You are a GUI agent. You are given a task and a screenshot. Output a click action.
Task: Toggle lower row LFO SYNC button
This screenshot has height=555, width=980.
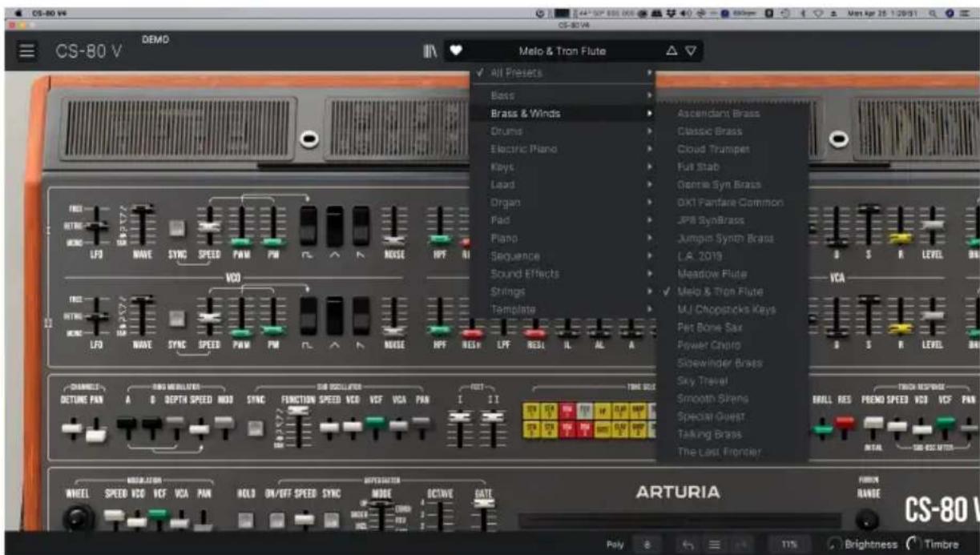click(177, 319)
